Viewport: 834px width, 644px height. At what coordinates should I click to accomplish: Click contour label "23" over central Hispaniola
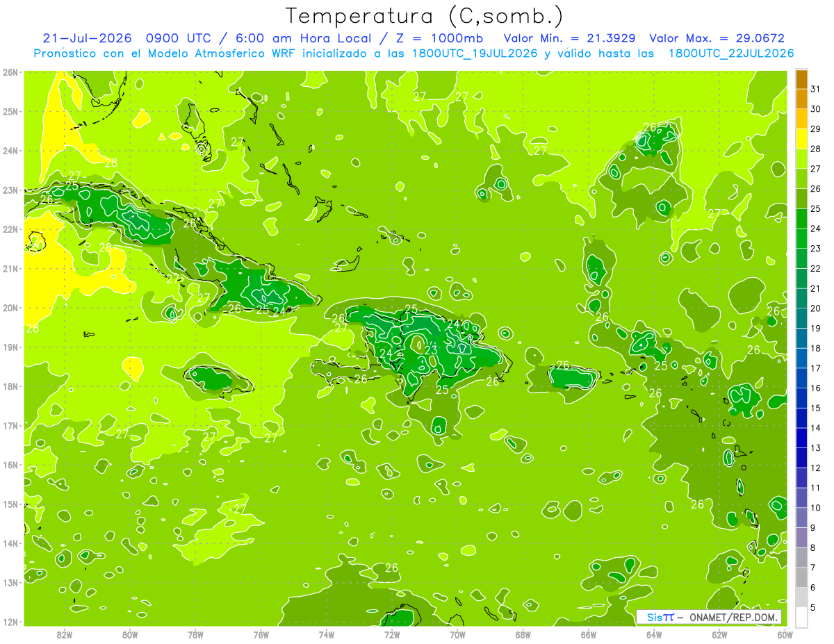[x=431, y=350]
